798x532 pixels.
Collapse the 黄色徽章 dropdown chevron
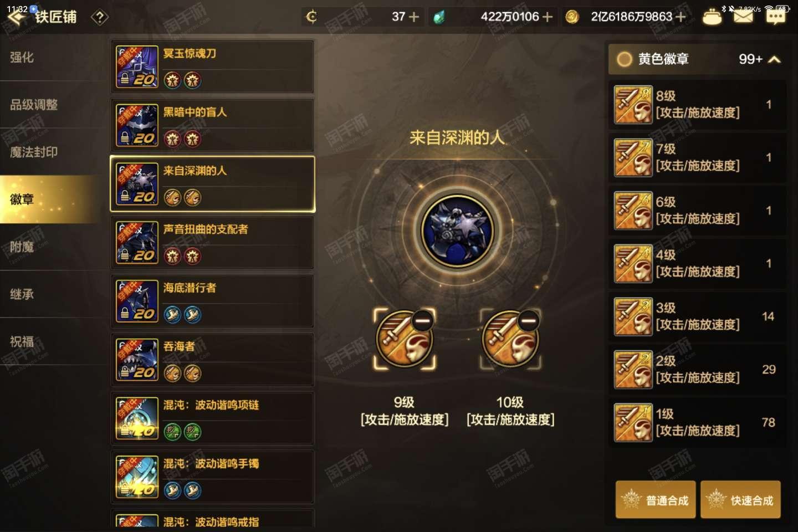pyautogui.click(x=775, y=59)
